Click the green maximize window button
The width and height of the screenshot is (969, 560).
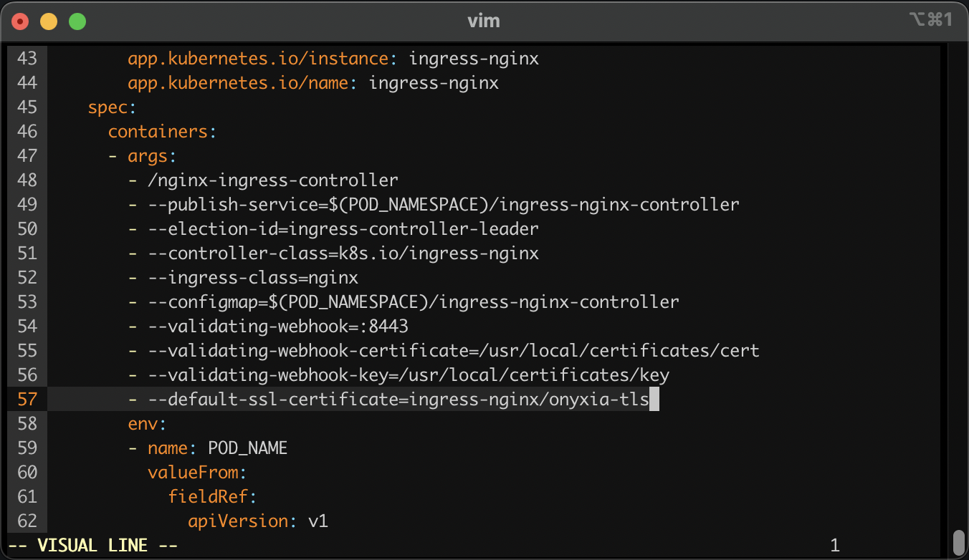click(77, 21)
